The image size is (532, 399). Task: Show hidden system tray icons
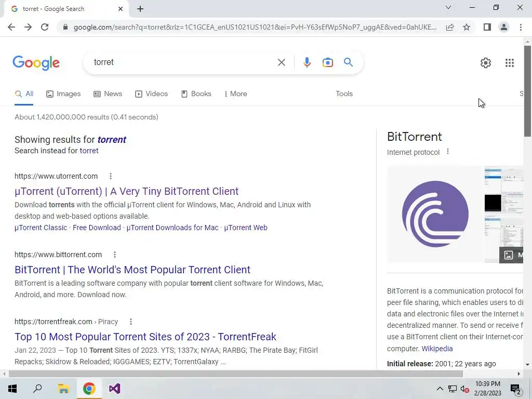[440, 389]
